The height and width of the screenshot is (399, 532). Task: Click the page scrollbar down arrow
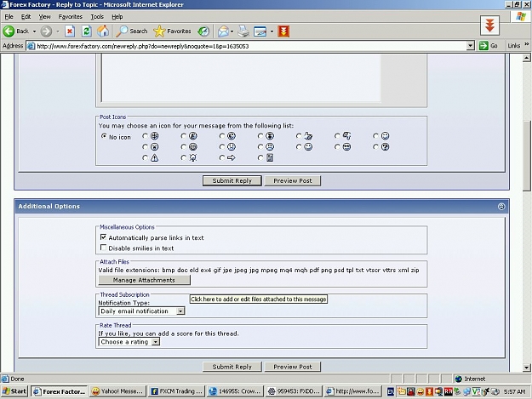pos(526,368)
